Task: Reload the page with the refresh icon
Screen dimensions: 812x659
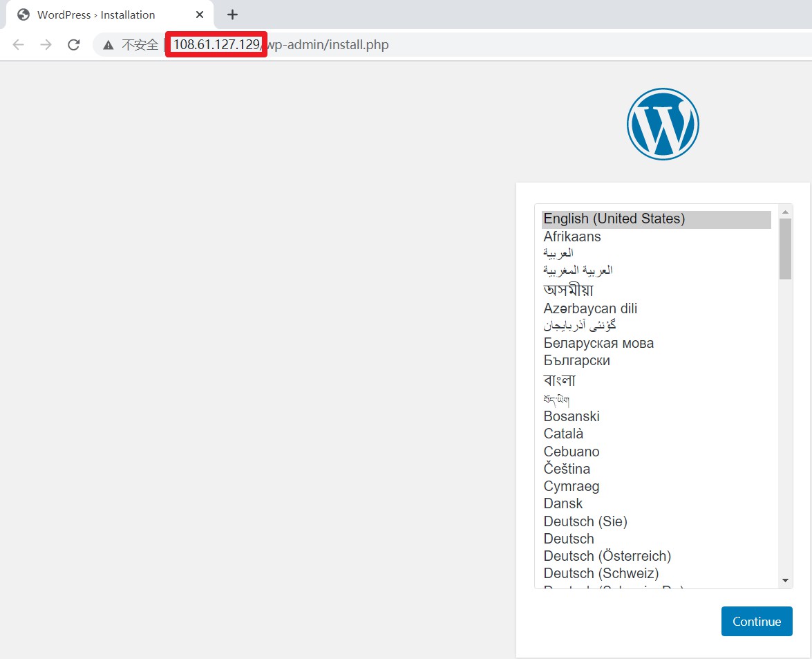Action: pyautogui.click(x=73, y=44)
